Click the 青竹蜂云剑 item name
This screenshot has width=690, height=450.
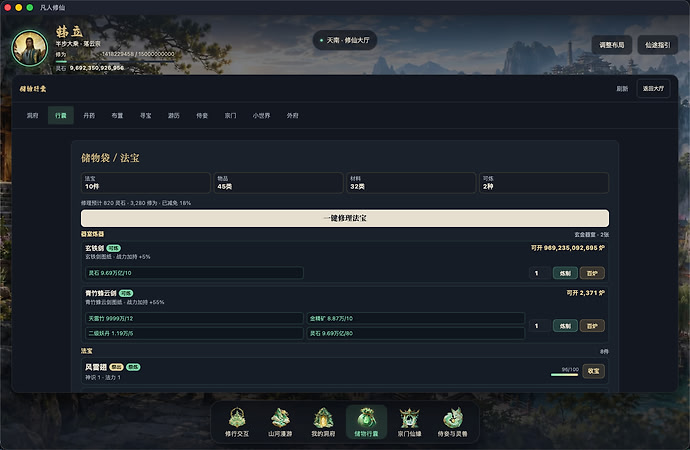(x=101, y=293)
